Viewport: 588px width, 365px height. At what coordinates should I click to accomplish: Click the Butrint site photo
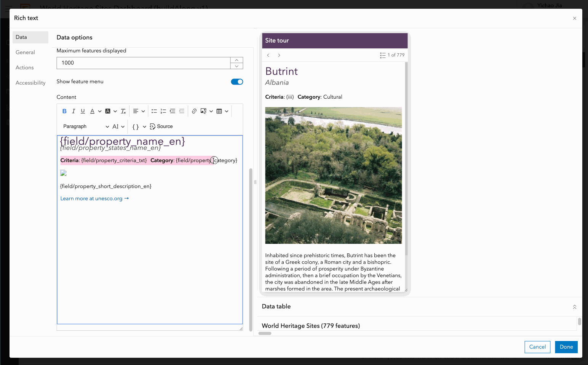coord(334,175)
